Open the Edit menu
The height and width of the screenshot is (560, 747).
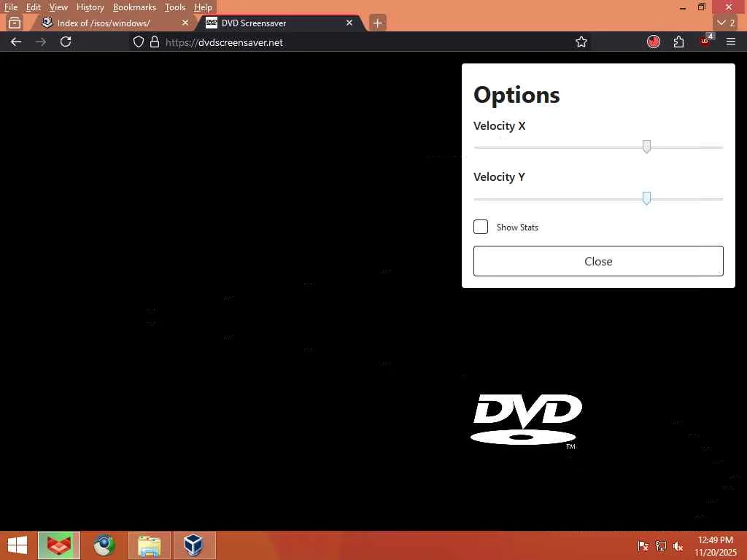[x=34, y=7]
